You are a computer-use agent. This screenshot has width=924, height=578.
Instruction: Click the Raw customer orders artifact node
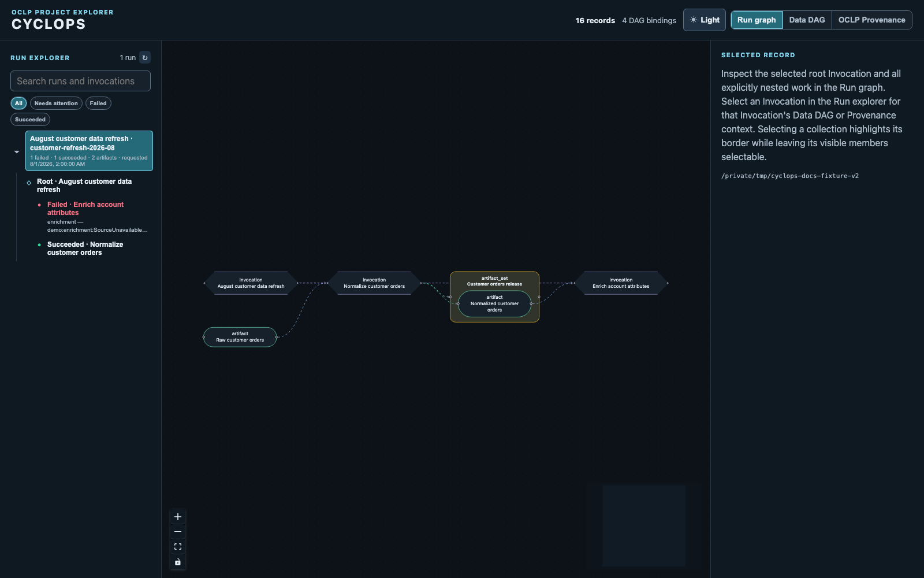coord(240,337)
